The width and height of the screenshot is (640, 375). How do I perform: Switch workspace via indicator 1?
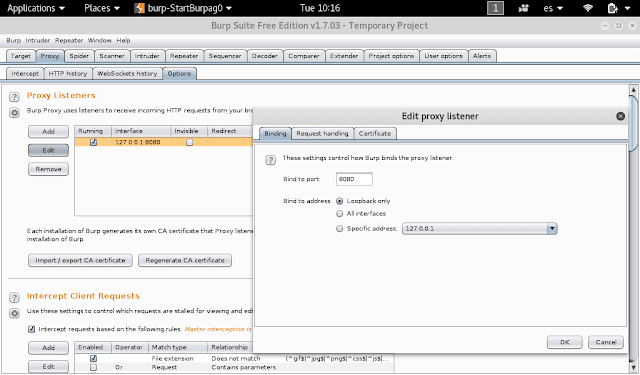[x=495, y=8]
